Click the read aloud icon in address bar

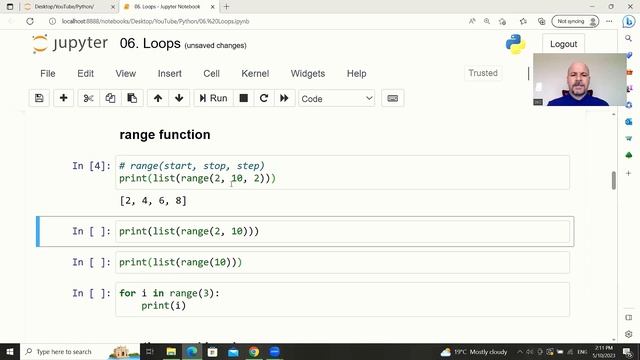(x=472, y=21)
